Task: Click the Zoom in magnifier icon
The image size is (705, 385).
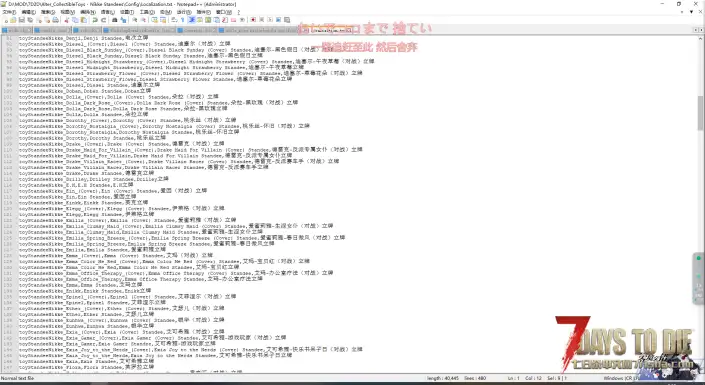Action: pyautogui.click(x=135, y=20)
